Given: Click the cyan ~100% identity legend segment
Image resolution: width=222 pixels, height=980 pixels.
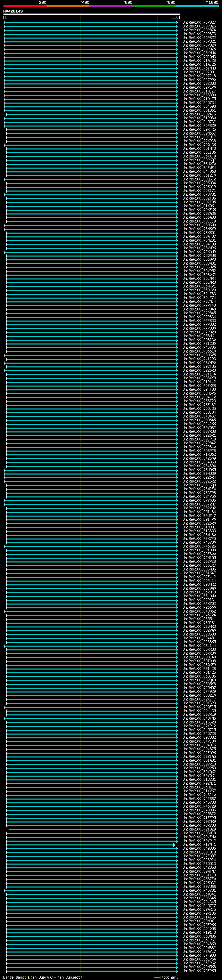Looking at the screenshot, I should [x=197, y=6].
